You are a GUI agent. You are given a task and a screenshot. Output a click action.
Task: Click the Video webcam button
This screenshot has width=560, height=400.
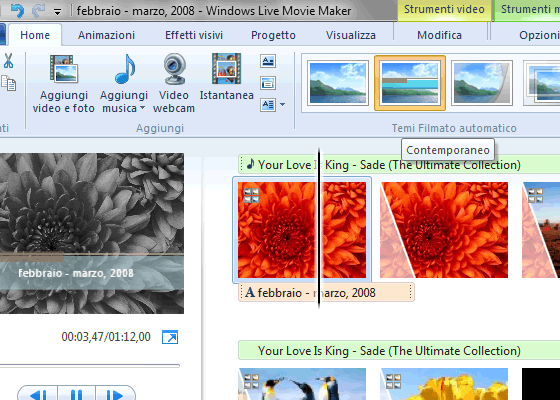click(174, 84)
